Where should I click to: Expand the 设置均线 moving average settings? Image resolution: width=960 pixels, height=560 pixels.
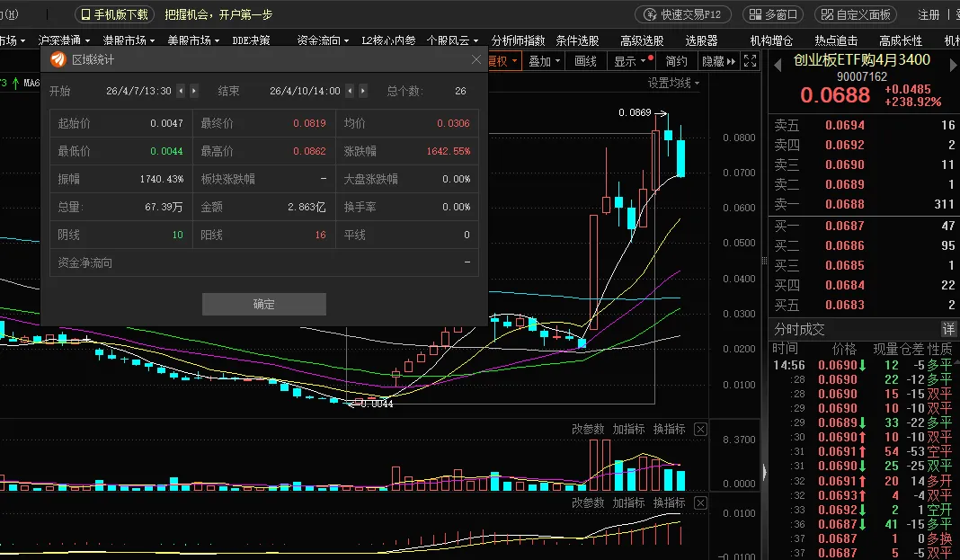pos(674,83)
